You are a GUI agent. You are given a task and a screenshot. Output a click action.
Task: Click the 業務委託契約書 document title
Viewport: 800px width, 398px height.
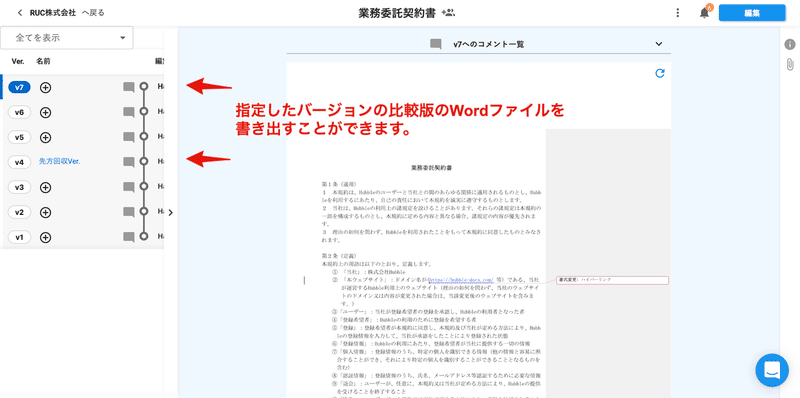tap(397, 13)
